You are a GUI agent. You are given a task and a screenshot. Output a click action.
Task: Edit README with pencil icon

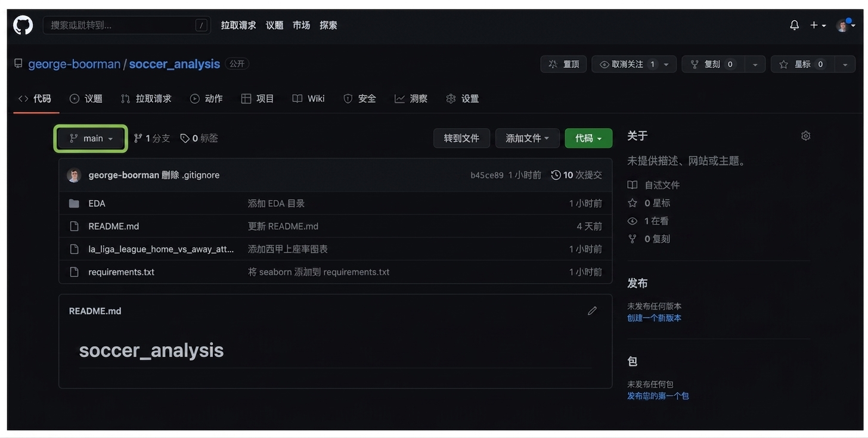point(592,311)
